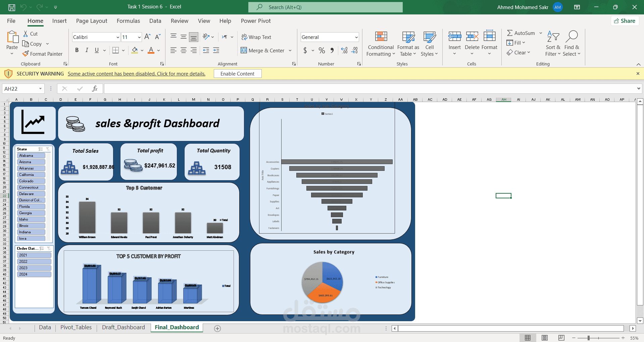The height and width of the screenshot is (342, 644).
Task: Add a new sheet with plus button
Action: tap(217, 329)
